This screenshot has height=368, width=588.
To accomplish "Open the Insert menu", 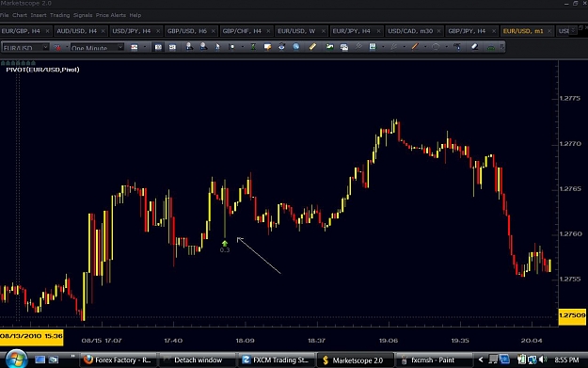I will (x=39, y=15).
